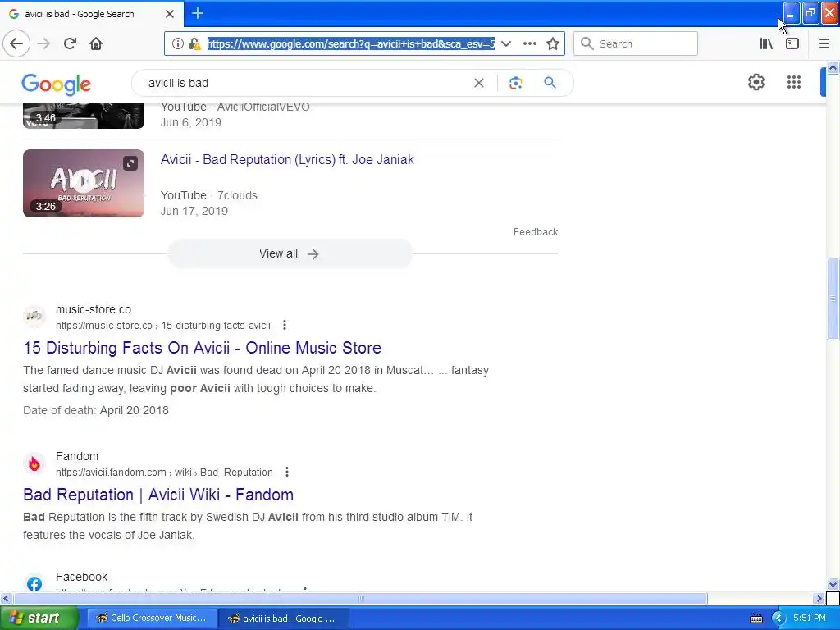Click the Feedback link
The width and height of the screenshot is (840, 630).
point(535,232)
